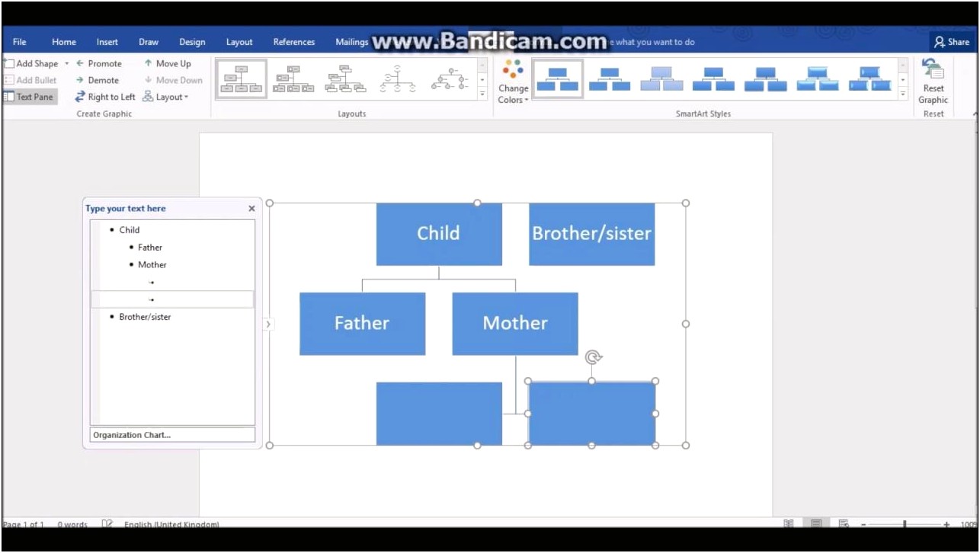The height and width of the screenshot is (553, 980).
Task: Select the Child entry in text pane
Action: tap(130, 229)
